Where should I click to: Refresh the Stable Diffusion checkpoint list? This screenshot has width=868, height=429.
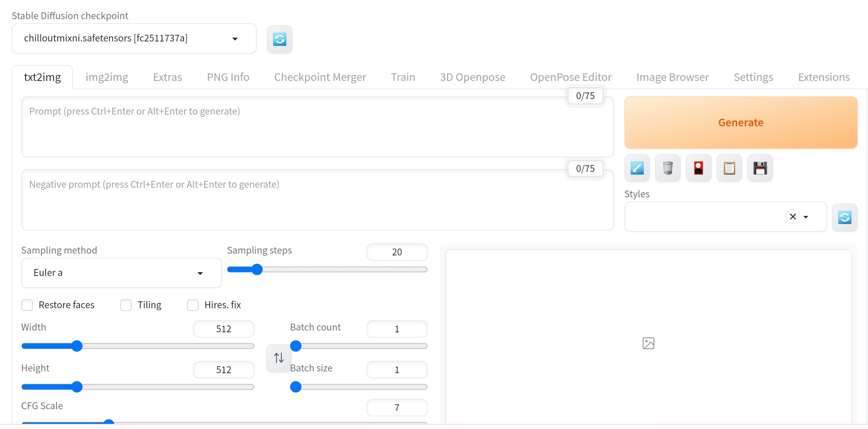(280, 39)
